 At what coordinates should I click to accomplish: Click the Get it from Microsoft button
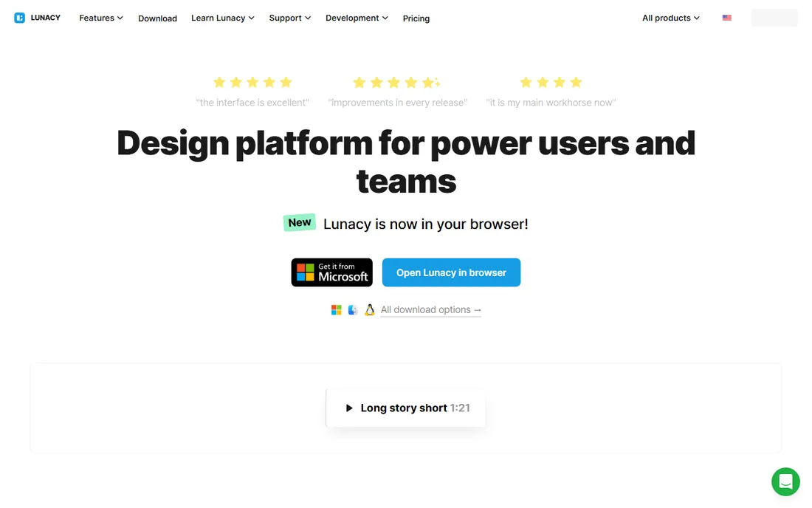[332, 272]
